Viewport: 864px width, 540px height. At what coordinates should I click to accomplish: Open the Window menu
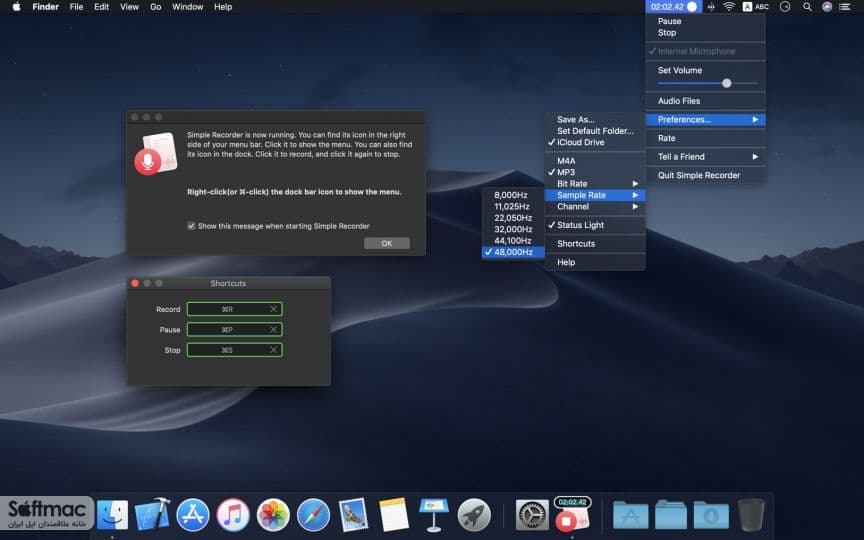pyautogui.click(x=187, y=7)
